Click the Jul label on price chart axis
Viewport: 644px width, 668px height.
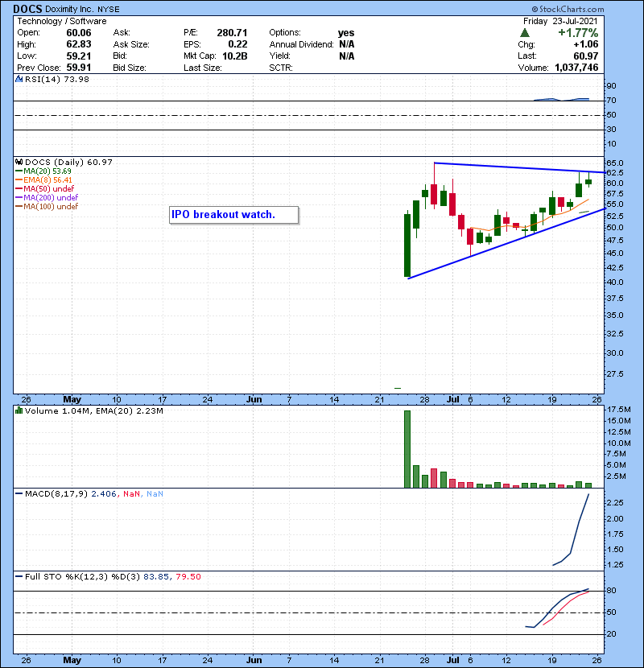click(453, 400)
